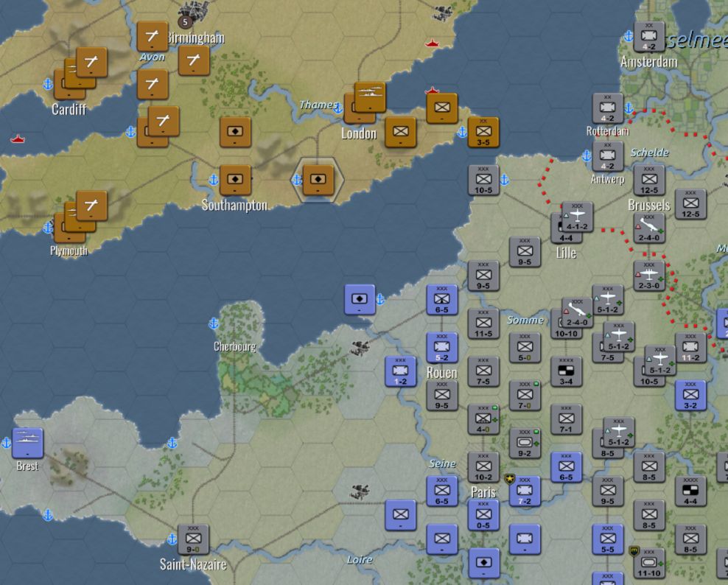This screenshot has width=728, height=585.
Task: Select the blue tank unit in the Channel
Action: click(x=360, y=300)
